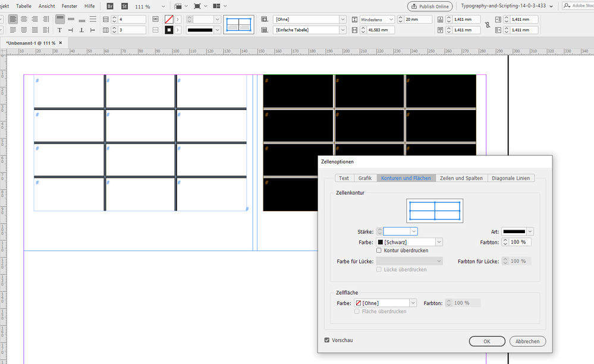594x364 pixels.
Task: Click the right cell inset icon
Action: (498, 30)
